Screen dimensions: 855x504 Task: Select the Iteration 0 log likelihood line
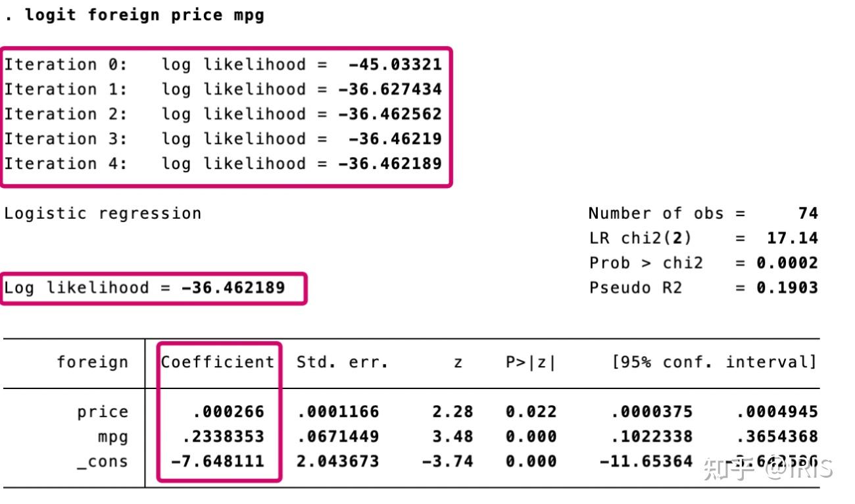pyautogui.click(x=223, y=64)
